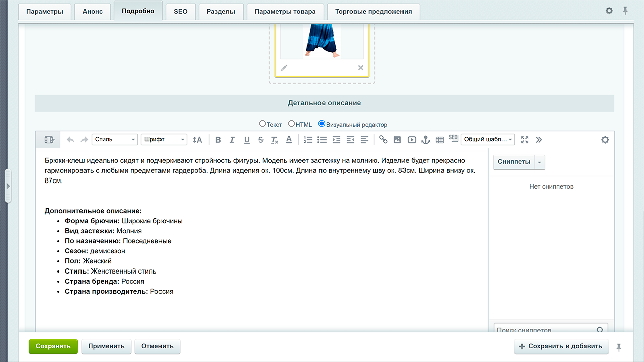This screenshot has height=362, width=644.
Task: Remove formatting with the clear-format icon
Action: pos(275,140)
